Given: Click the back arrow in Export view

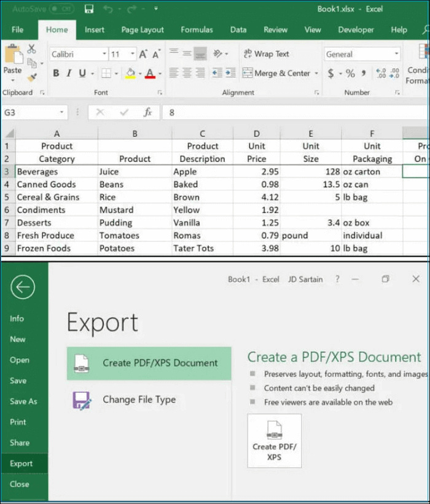Looking at the screenshot, I should click(23, 287).
